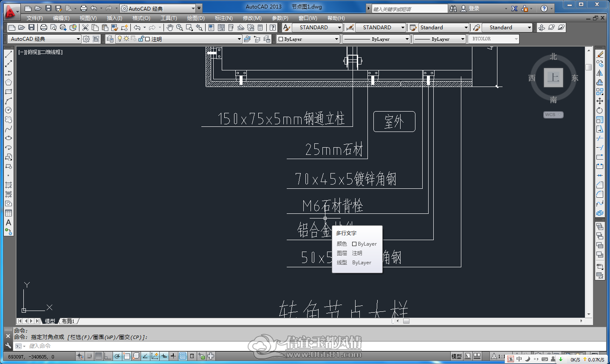The height and width of the screenshot is (364, 610).
Task: Open the 注明 layer dropdown list
Action: pyautogui.click(x=239, y=39)
